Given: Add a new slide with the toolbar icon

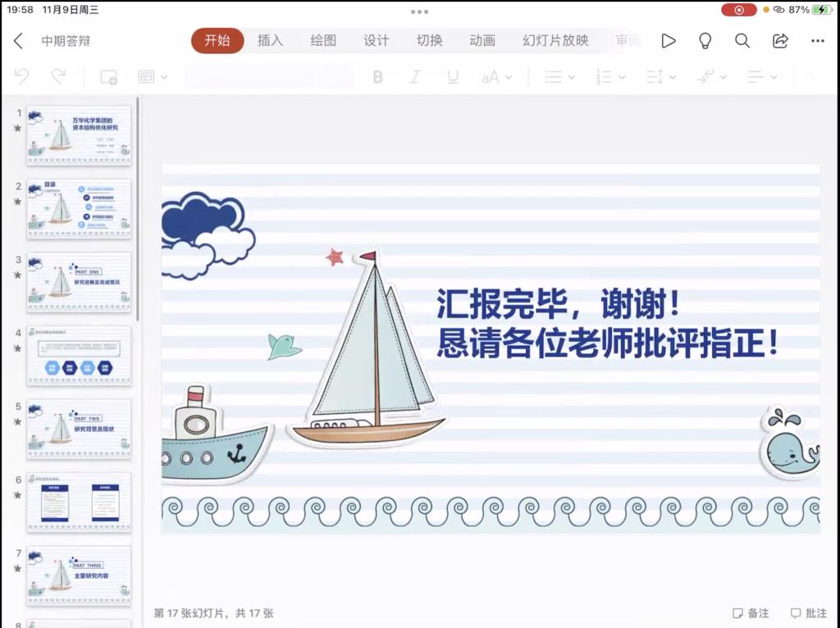Looking at the screenshot, I should click(x=108, y=77).
